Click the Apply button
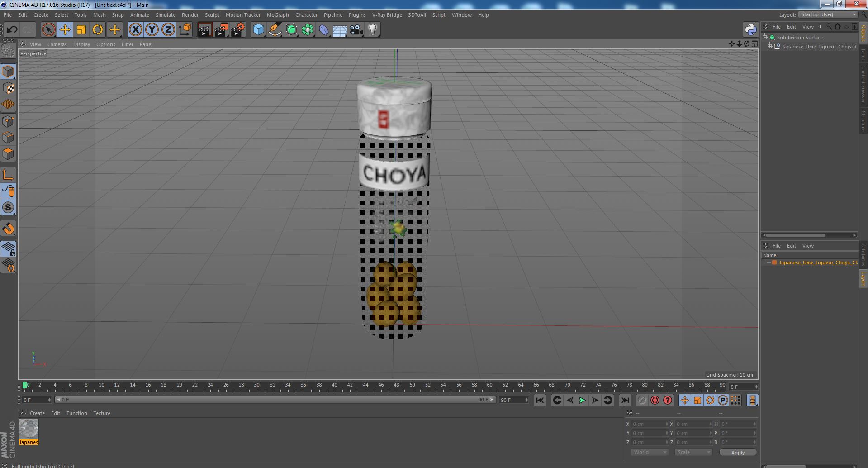Screen dimensions: 868x468 (x=738, y=453)
